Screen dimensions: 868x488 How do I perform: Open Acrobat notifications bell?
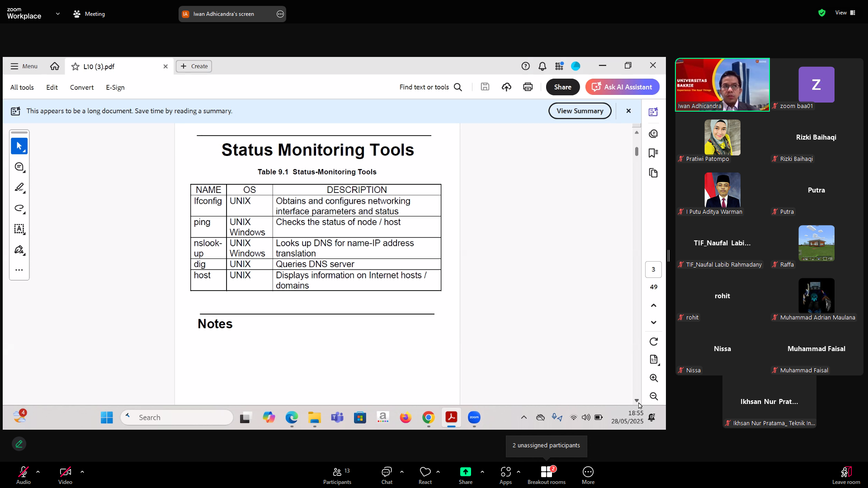pyautogui.click(x=542, y=66)
